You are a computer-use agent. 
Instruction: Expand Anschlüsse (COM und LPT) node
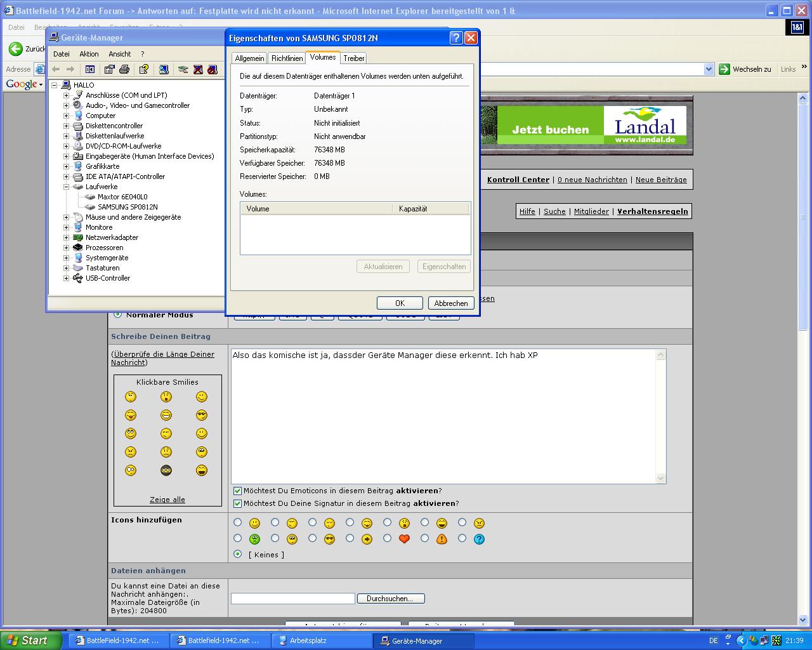click(66, 95)
